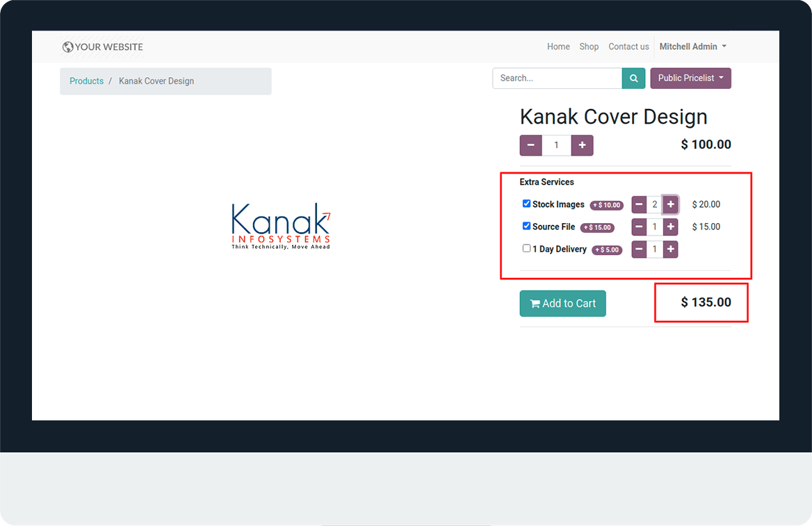Decrease Source File quantity

pyautogui.click(x=639, y=227)
